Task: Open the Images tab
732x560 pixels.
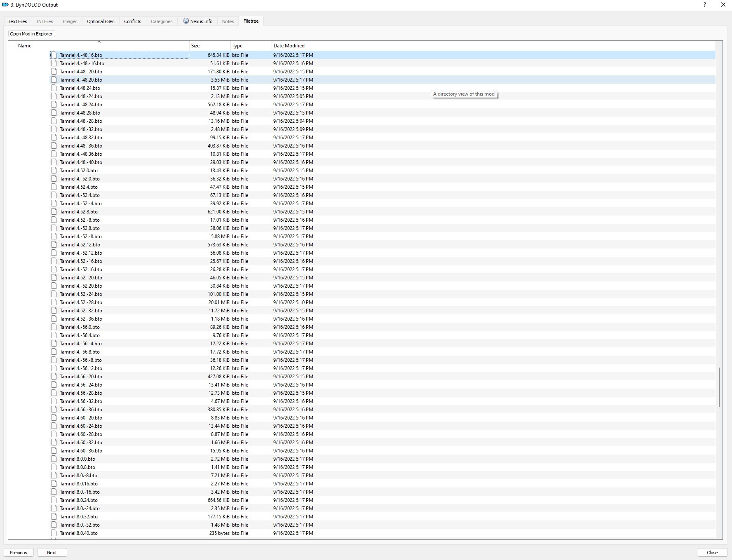Action: [x=70, y=21]
